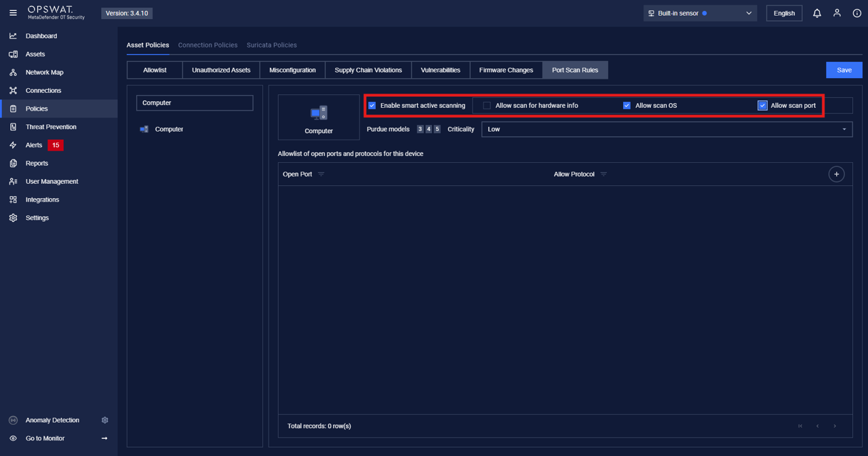
Task: Click the large Computer thumbnail
Action: [319, 117]
